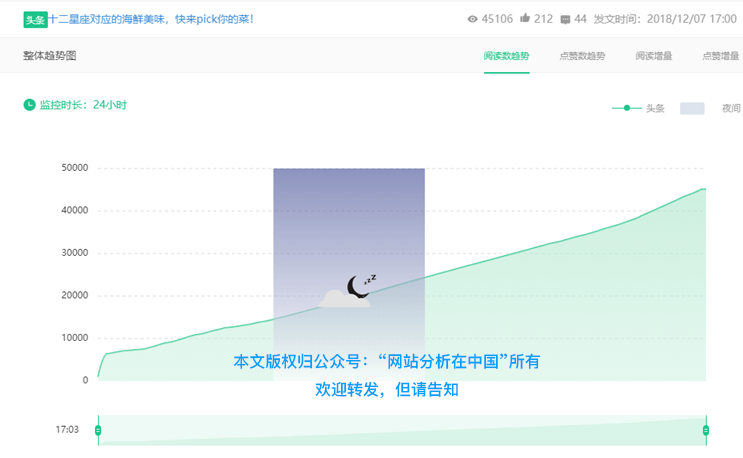Click the right handle of the time range slider
Image resolution: width=743 pixels, height=458 pixels.
[706, 430]
